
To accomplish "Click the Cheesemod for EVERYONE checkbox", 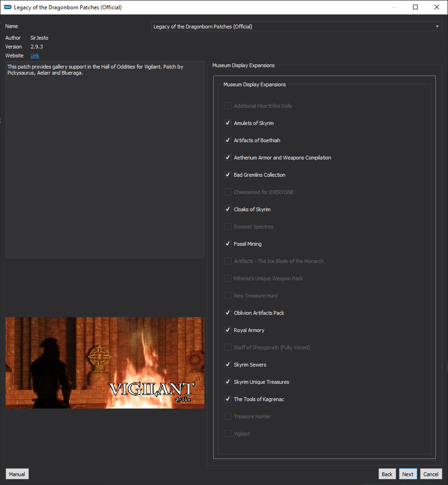I will pos(228,192).
